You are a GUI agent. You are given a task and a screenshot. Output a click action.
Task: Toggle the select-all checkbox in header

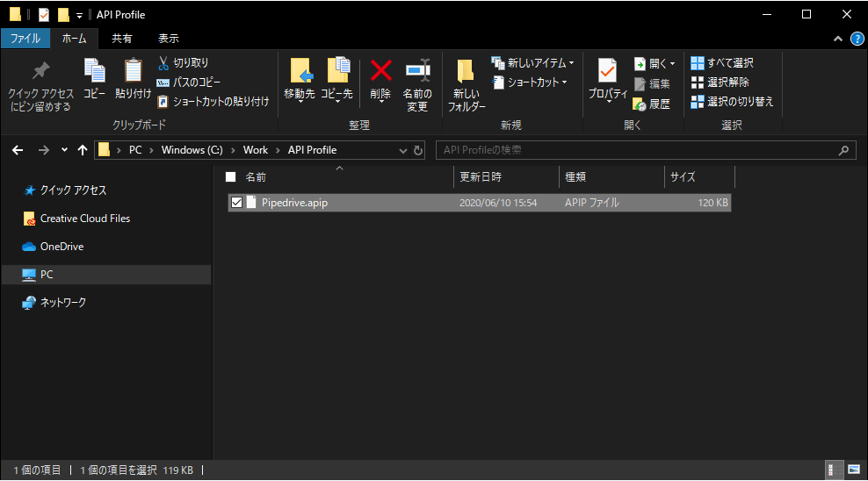[231, 177]
